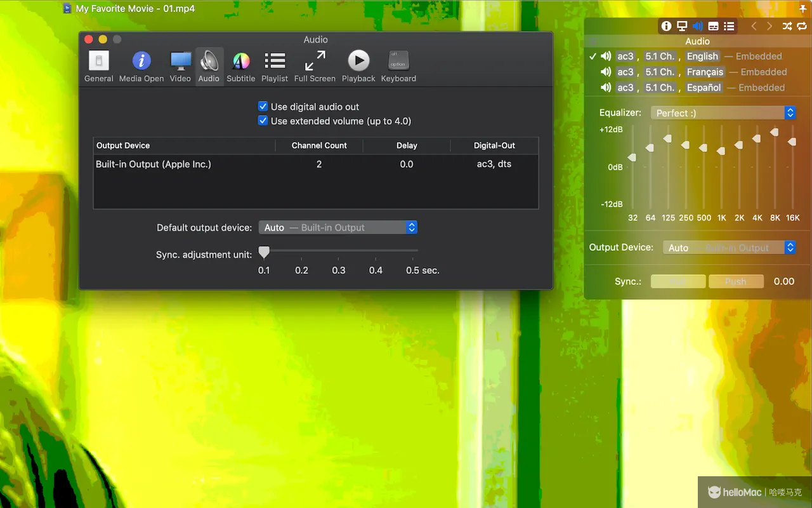Click the ac3 codec tag of English track

(625, 56)
